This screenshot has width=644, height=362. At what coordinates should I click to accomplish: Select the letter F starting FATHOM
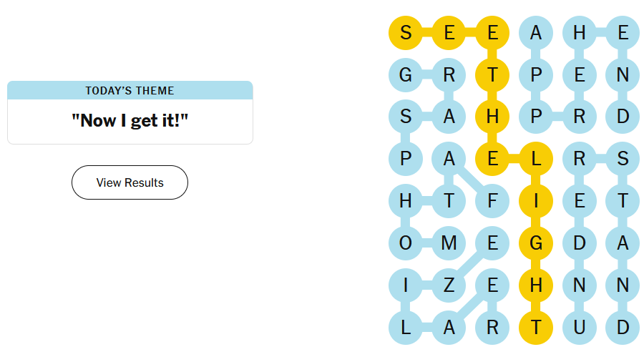coord(492,201)
